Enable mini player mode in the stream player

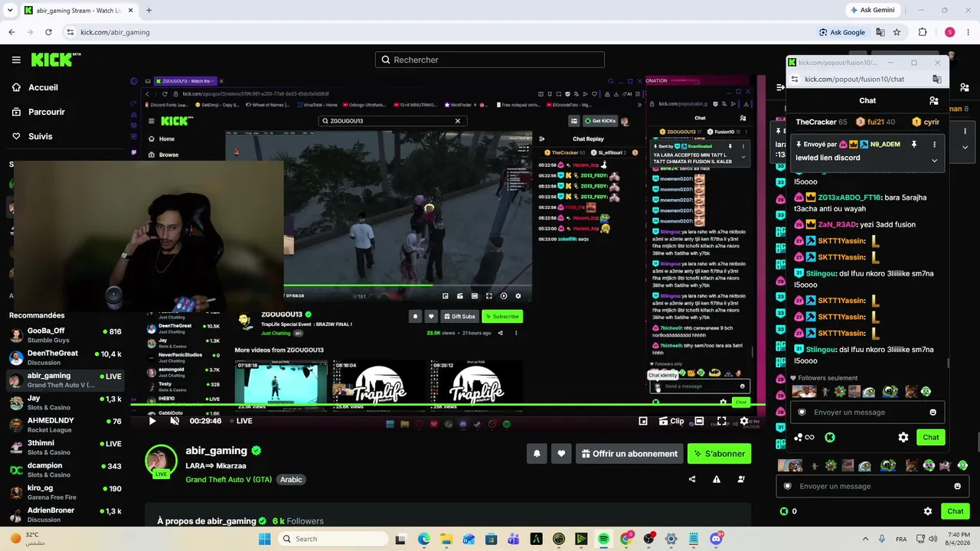pos(643,421)
